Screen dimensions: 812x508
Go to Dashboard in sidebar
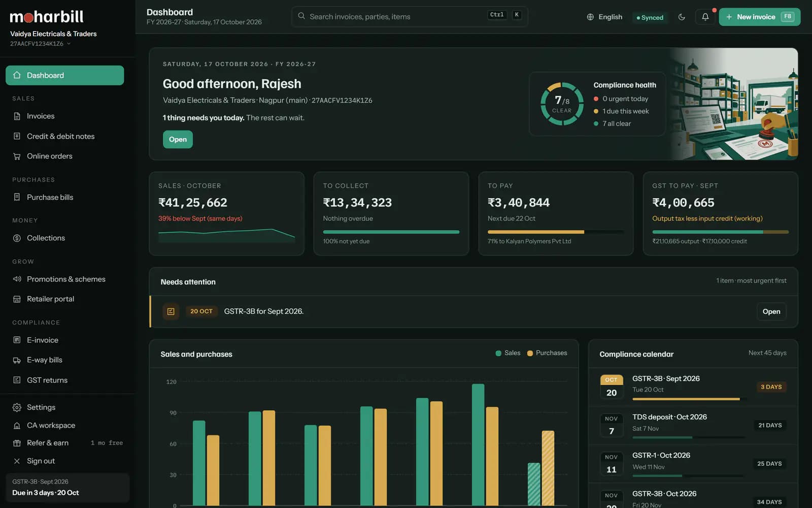(64, 75)
